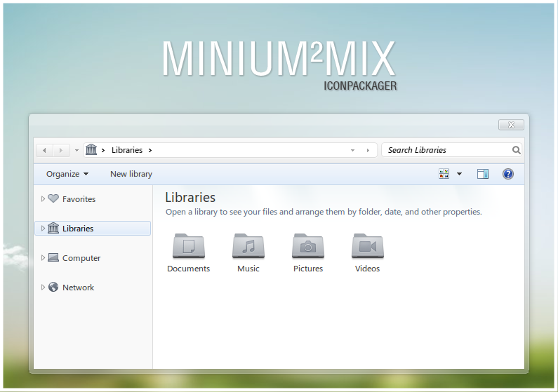Expand the Computer tree node
This screenshot has height=392, width=558.
(43, 257)
